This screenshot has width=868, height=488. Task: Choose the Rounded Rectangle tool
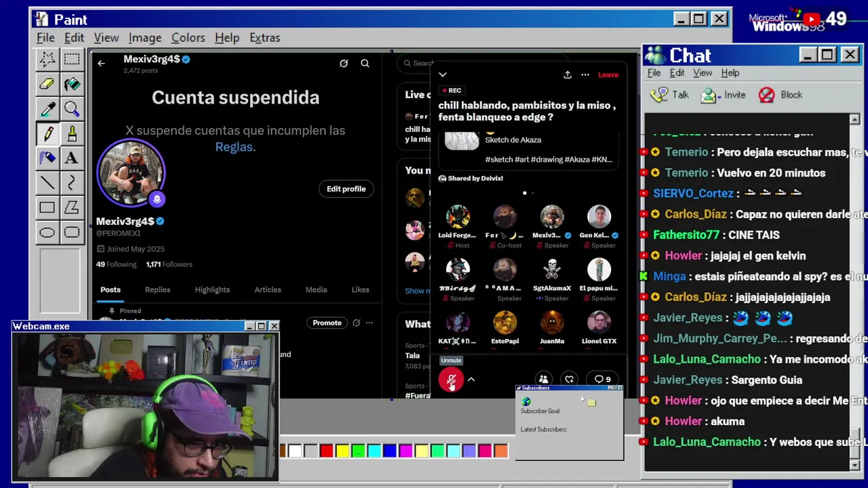click(x=71, y=232)
